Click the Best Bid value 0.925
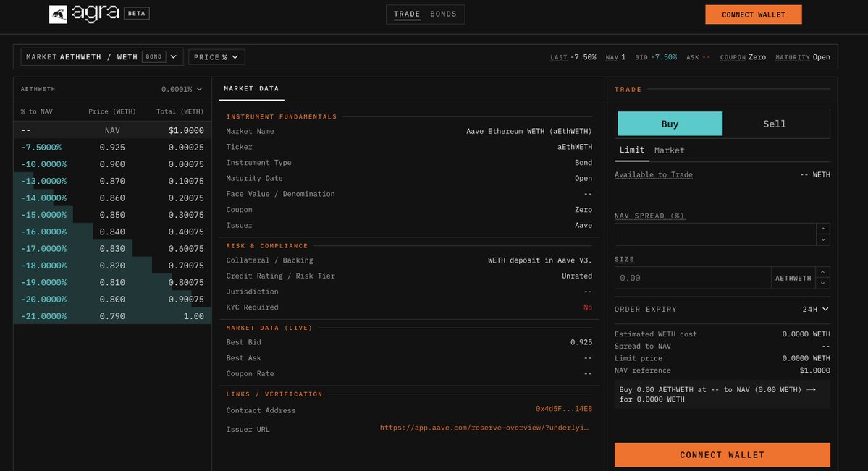Viewport: 868px width, 471px height. (581, 343)
